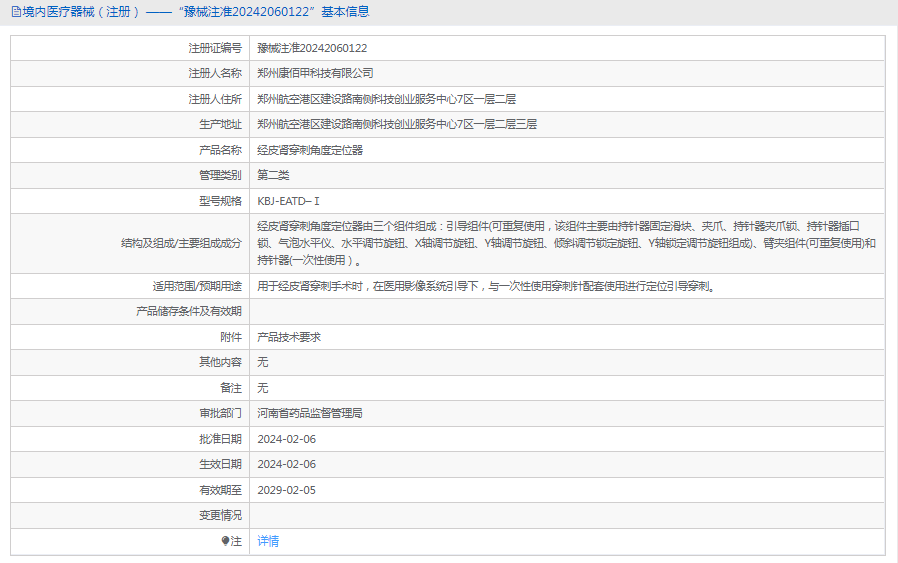Select 批准日期 value 2024-02-06
Screen dimensions: 898x563
[x=286, y=439]
